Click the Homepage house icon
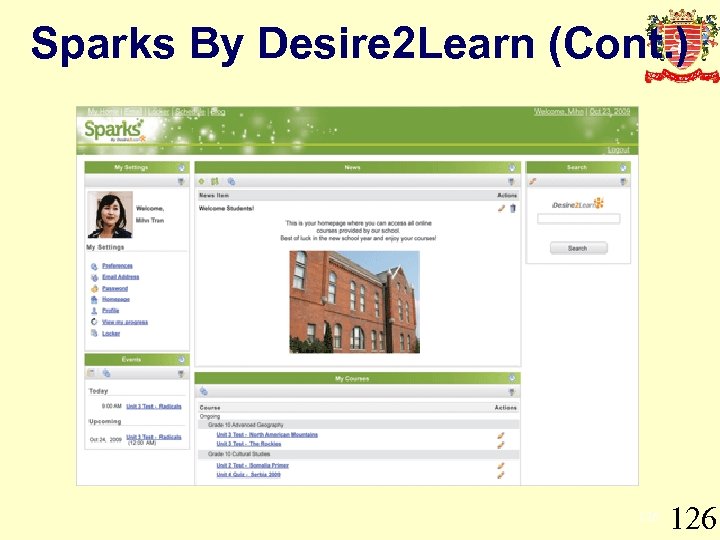This screenshot has height=540, width=720. point(94,300)
